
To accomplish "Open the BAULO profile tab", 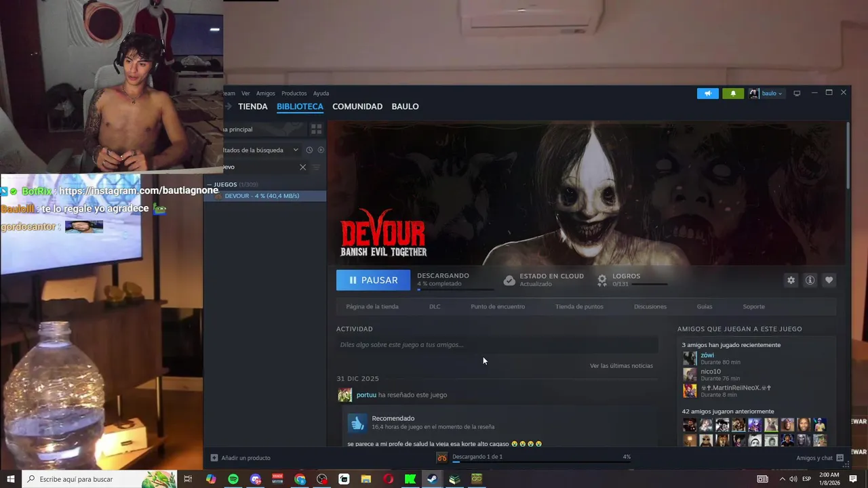I will point(405,106).
